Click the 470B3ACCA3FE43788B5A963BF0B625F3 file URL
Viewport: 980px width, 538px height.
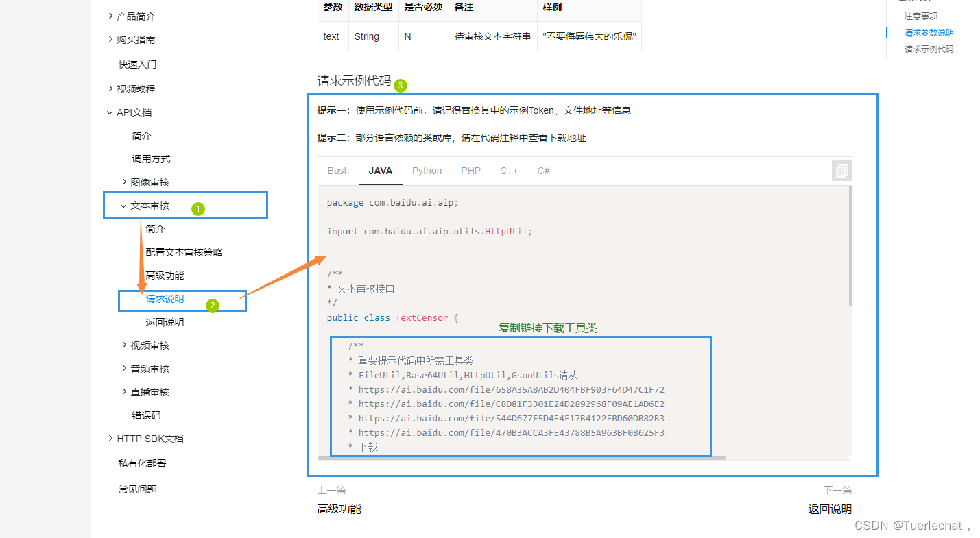tap(512, 432)
